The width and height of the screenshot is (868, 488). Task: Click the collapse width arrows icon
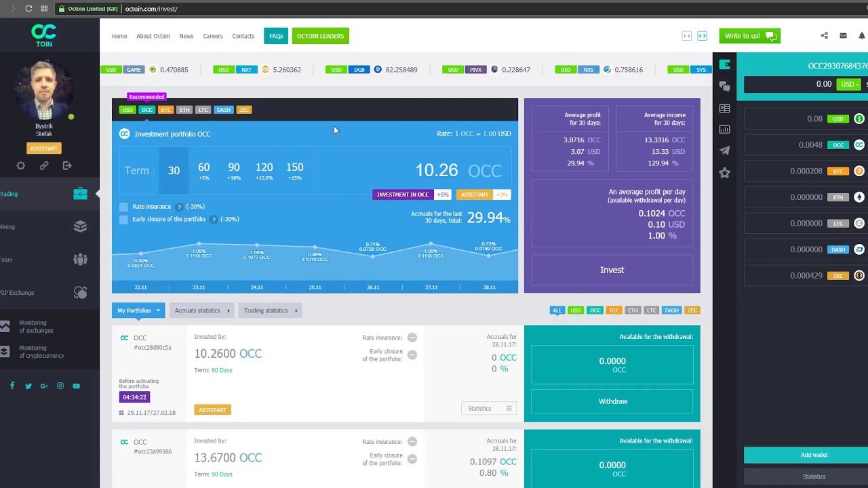pyautogui.click(x=687, y=36)
